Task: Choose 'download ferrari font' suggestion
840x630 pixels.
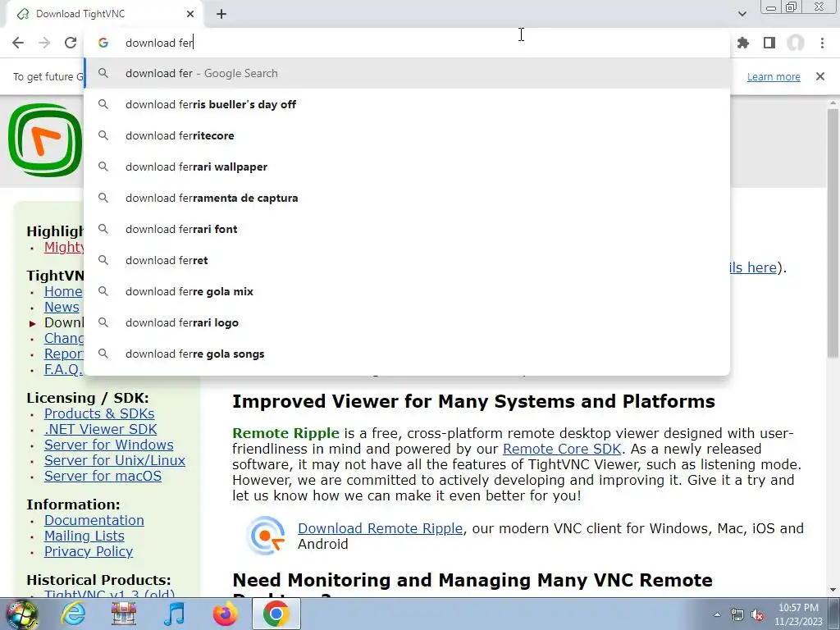Action: click(x=407, y=230)
